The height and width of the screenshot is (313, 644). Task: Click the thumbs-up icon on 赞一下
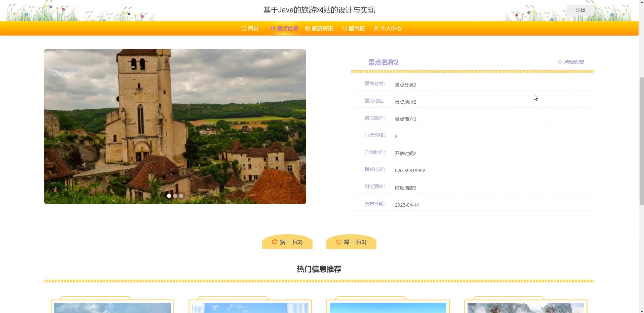click(275, 242)
